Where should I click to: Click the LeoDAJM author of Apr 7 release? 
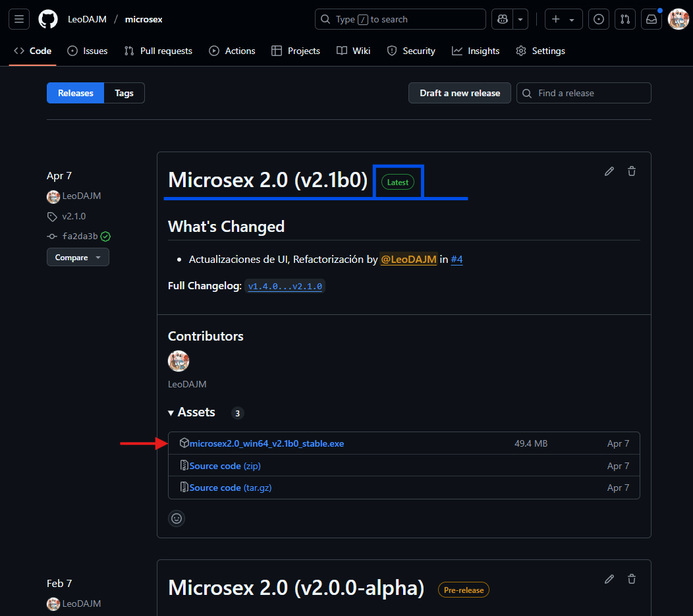click(81, 196)
